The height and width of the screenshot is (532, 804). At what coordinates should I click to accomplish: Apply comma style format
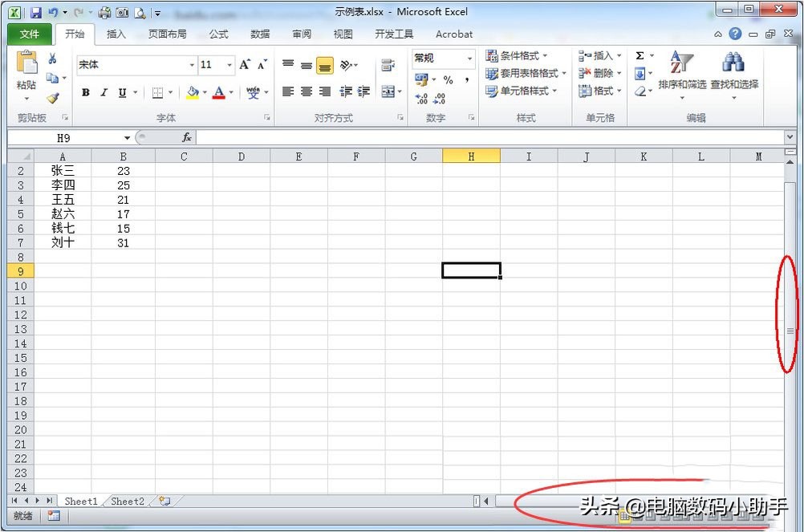pos(467,80)
